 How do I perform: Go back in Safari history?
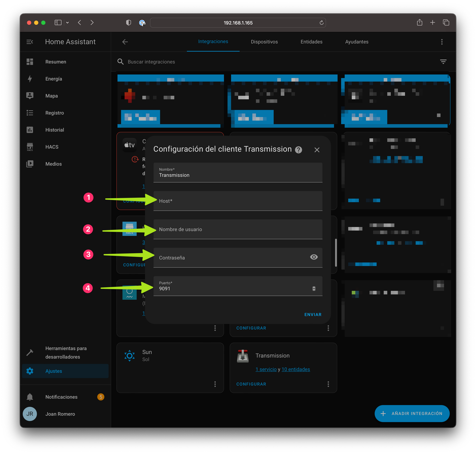[79, 23]
